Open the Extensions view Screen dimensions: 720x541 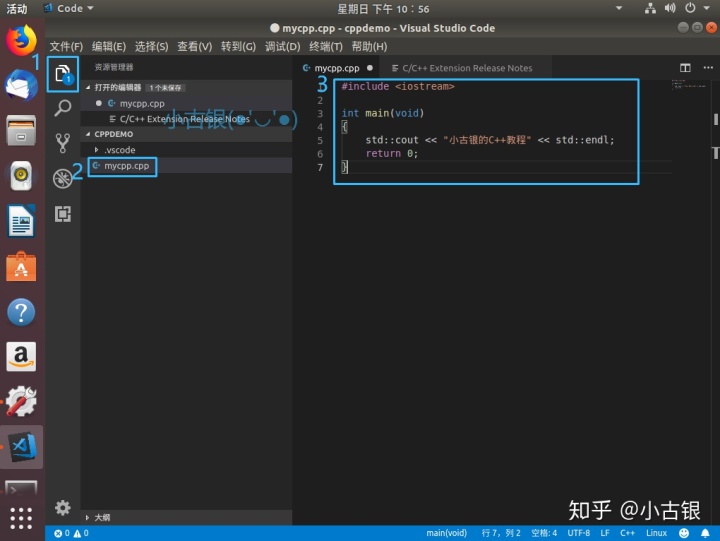[x=62, y=214]
